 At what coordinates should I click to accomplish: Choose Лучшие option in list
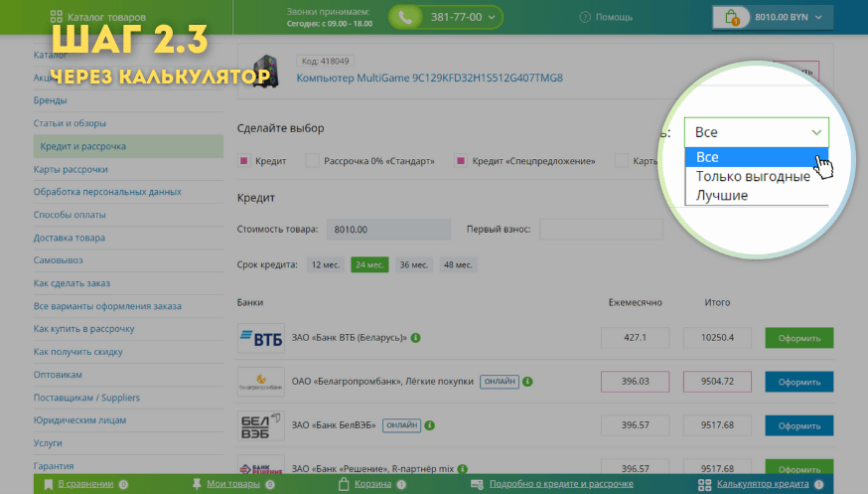pyautogui.click(x=756, y=196)
